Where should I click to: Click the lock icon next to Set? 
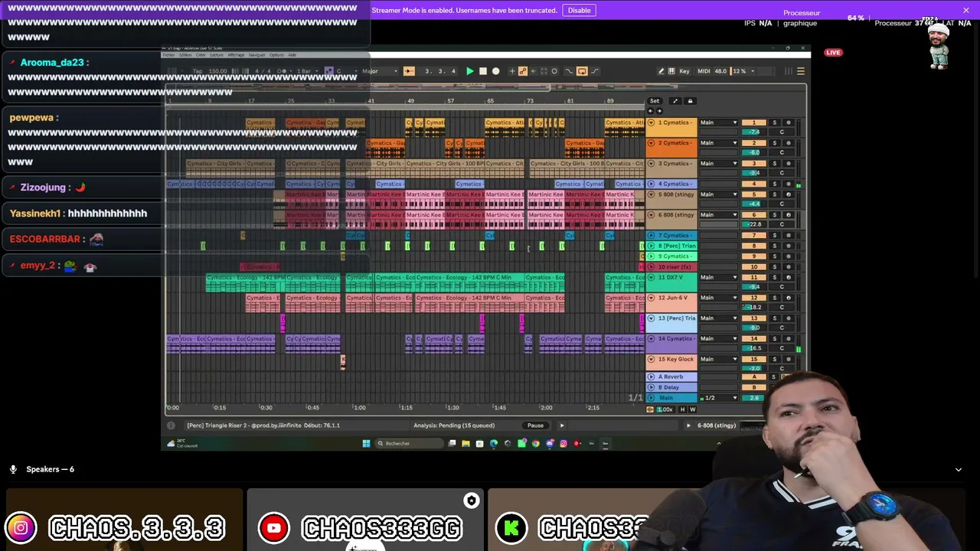point(690,101)
